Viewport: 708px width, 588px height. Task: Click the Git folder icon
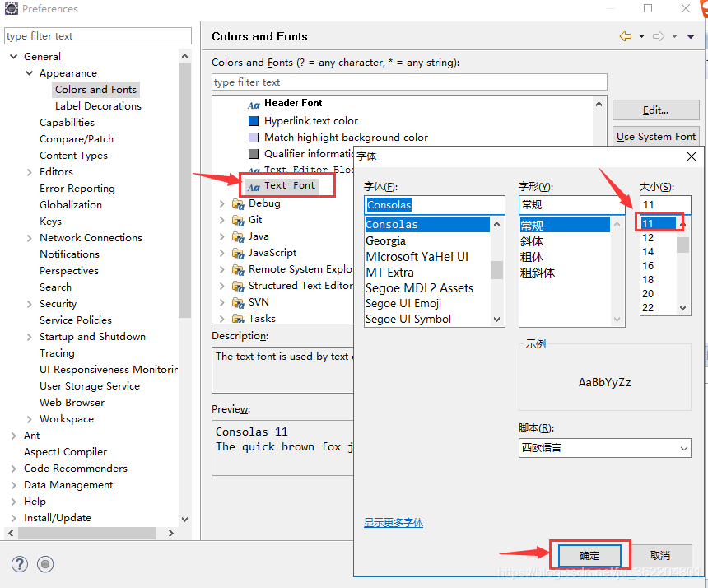tap(238, 220)
